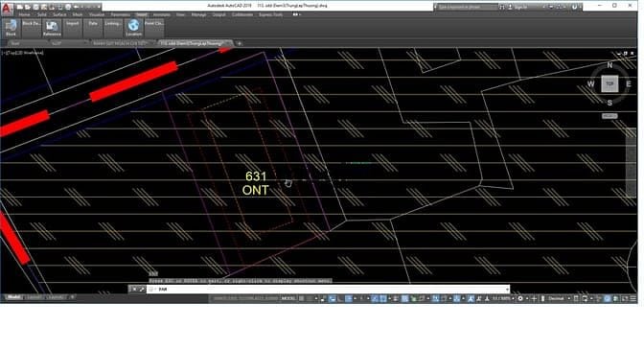The image size is (644, 349).
Task: Click the viewport controls label at top-left of canvas
Action: pyautogui.click(x=23, y=53)
